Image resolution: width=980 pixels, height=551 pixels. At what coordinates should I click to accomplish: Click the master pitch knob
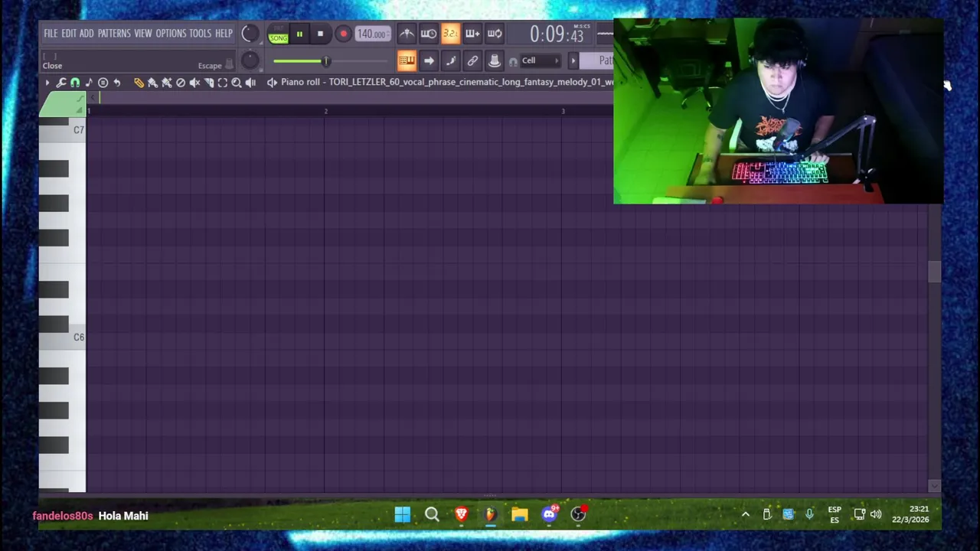[250, 60]
